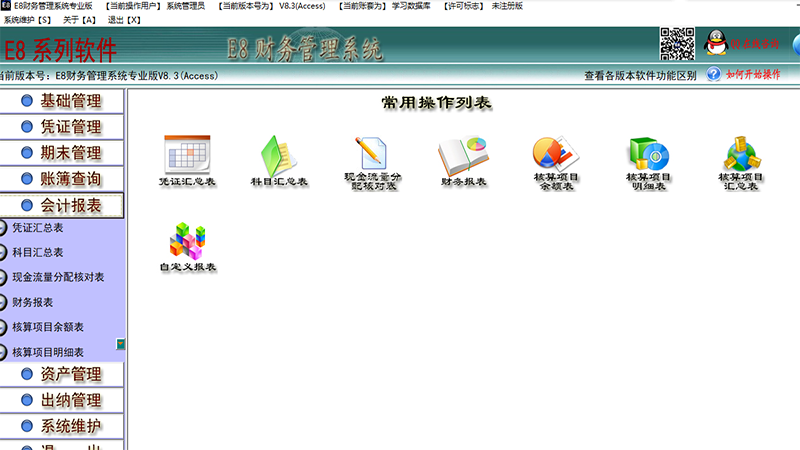The width and height of the screenshot is (800, 450).
Task: Select 科目汇总表 in the sidebar list
Action: click(38, 253)
